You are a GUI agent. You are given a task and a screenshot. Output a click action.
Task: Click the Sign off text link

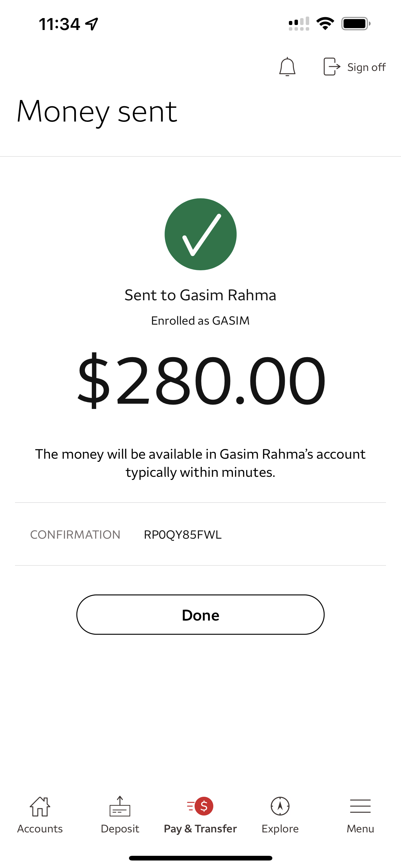pyautogui.click(x=366, y=67)
